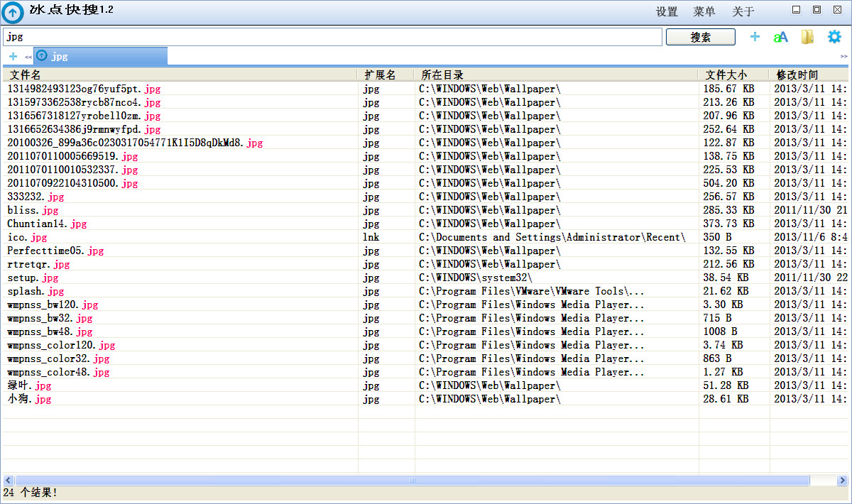Select file wmpnss_color48.jpg
Screen dimensions: 852x504
(58, 372)
